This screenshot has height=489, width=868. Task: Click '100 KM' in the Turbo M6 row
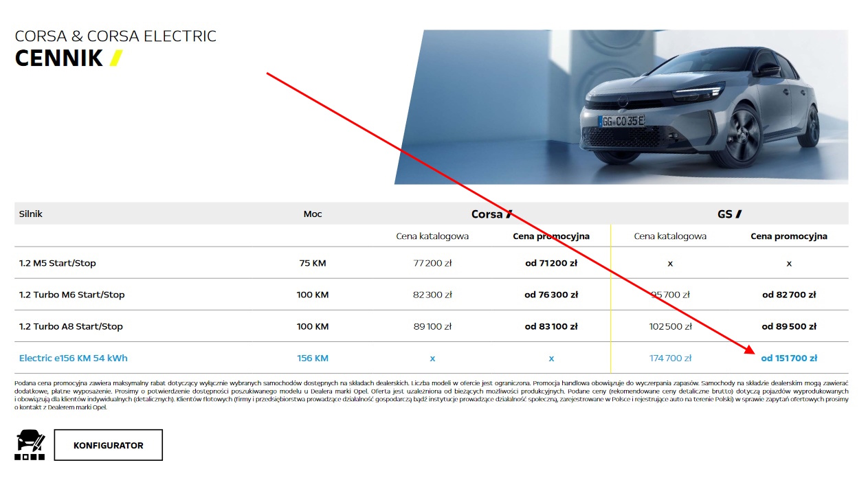point(313,295)
